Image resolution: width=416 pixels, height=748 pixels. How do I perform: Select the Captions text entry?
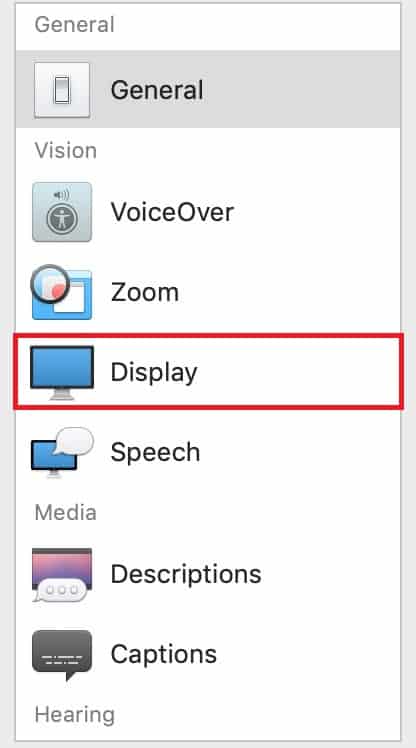coord(164,654)
